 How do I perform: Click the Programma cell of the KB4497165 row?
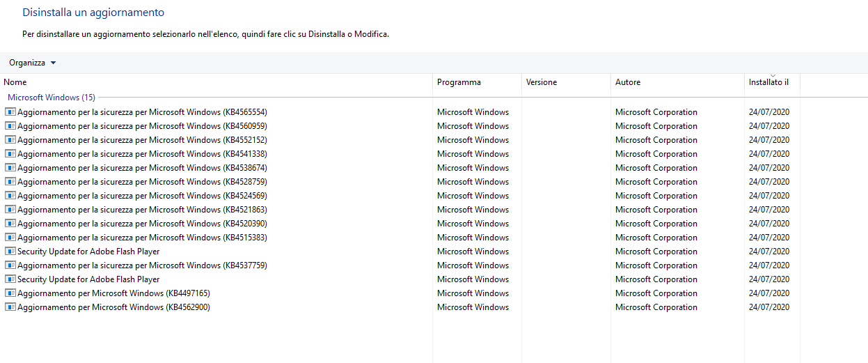[473, 293]
